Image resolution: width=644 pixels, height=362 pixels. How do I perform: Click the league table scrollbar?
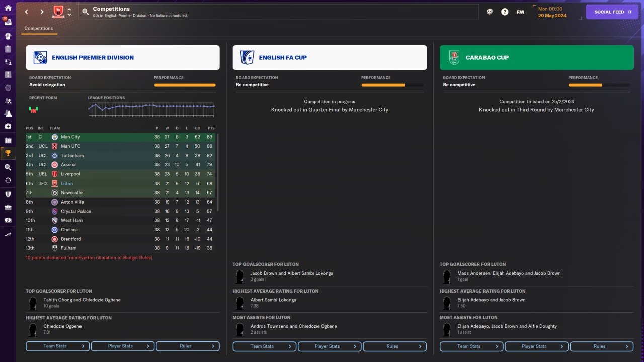click(x=218, y=172)
